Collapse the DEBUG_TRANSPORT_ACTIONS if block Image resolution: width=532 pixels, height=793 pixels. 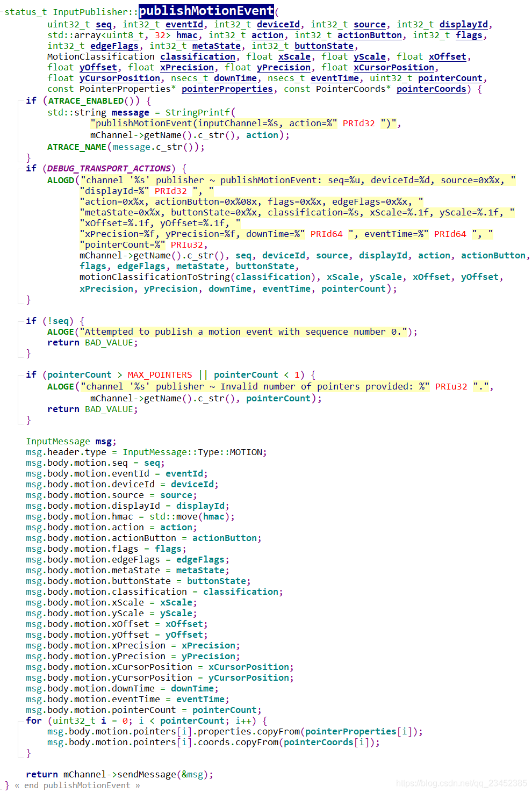(20, 168)
